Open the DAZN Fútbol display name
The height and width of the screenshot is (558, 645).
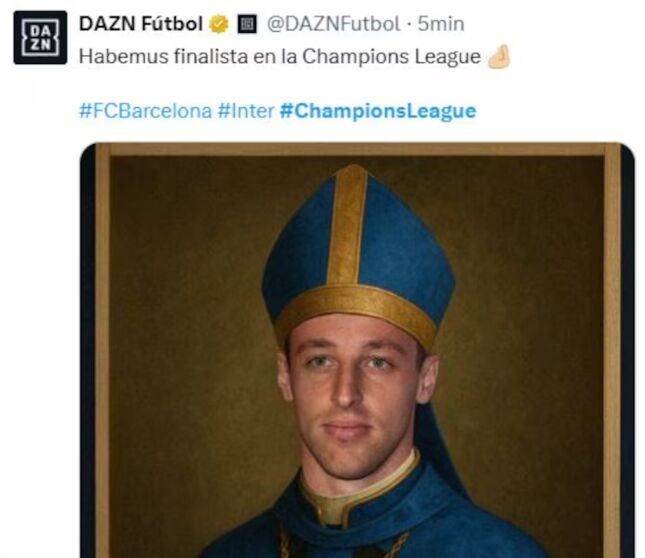click(141, 23)
